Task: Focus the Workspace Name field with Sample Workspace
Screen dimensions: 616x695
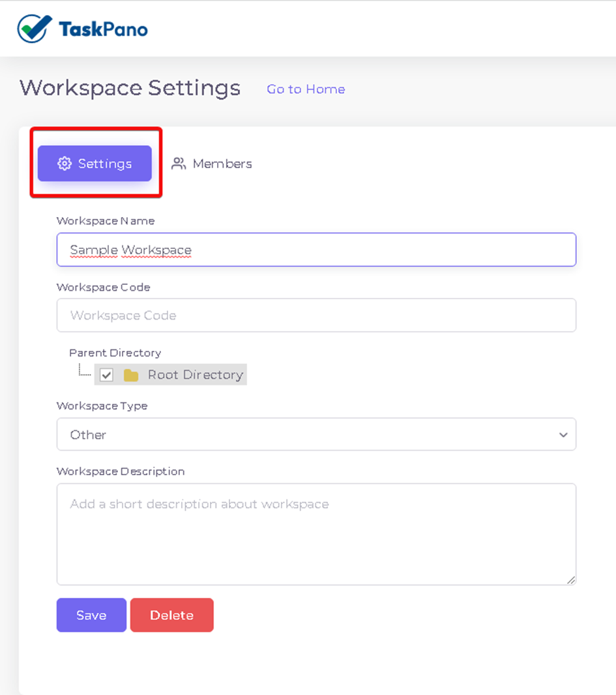Action: click(x=316, y=250)
